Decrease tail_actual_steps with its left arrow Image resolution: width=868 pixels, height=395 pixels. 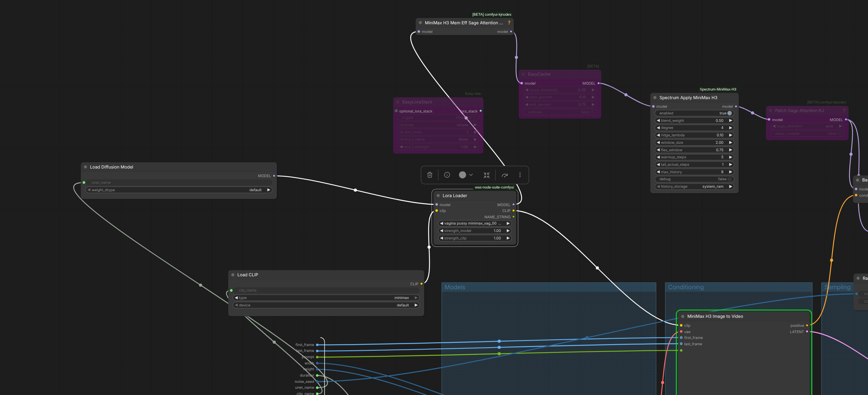(x=658, y=165)
